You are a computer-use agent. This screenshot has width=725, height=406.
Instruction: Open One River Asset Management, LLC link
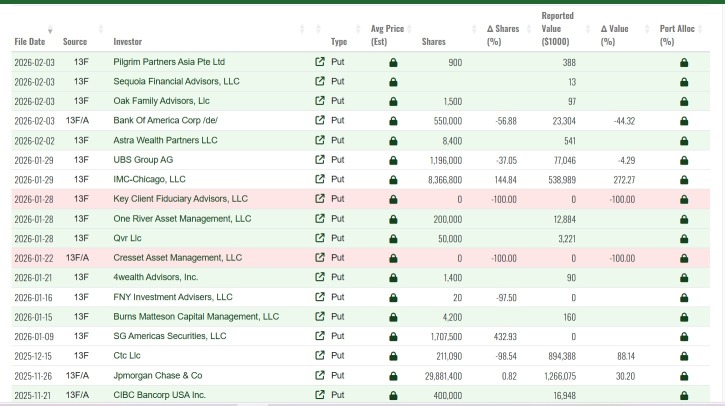182,219
